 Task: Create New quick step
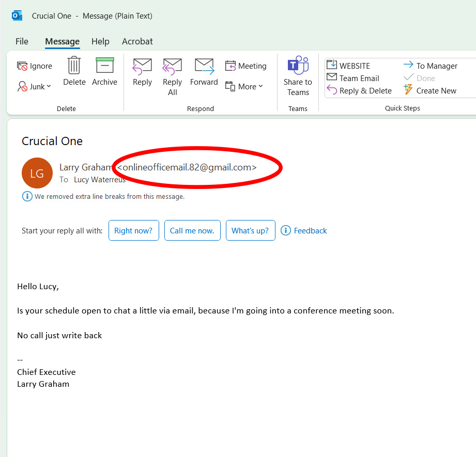430,90
